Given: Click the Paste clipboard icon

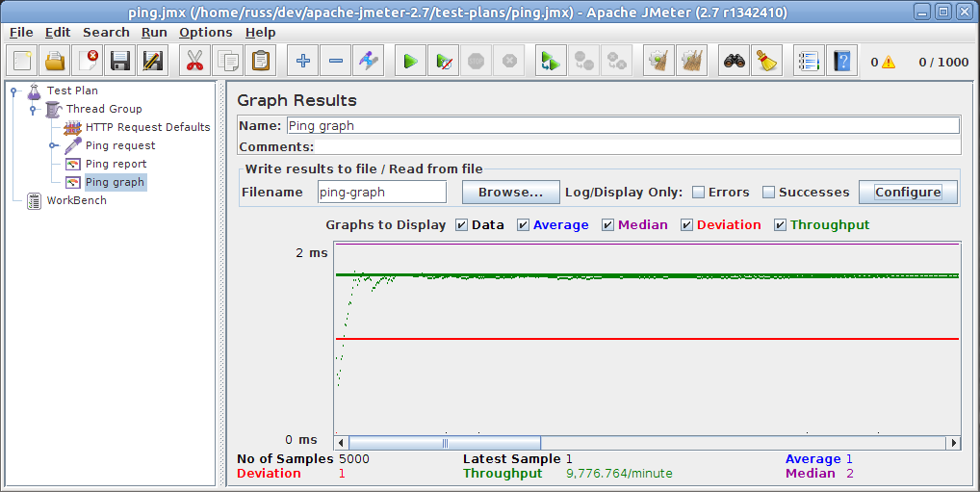Looking at the screenshot, I should click(x=261, y=61).
